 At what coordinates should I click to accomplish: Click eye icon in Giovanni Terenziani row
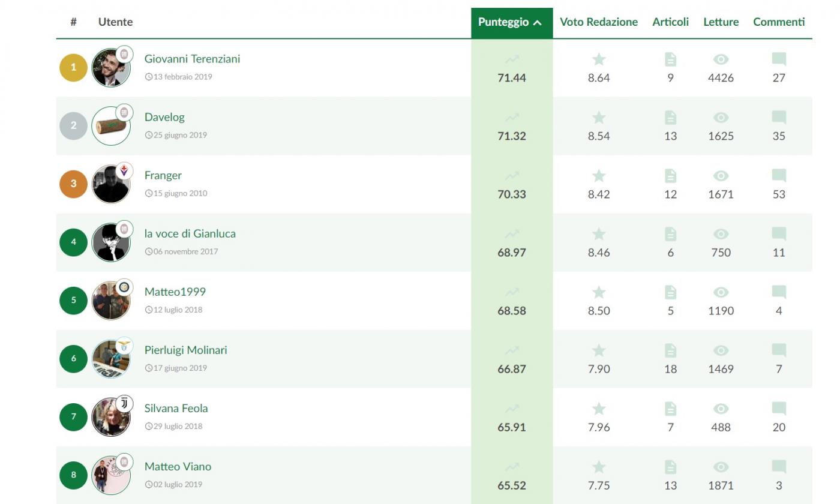pos(721,59)
